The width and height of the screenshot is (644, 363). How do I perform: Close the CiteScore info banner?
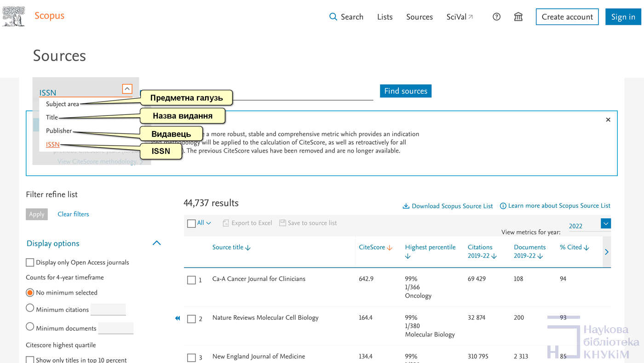(608, 120)
